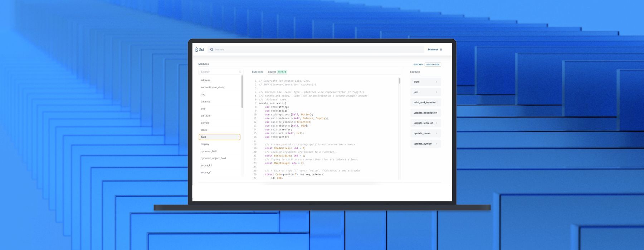Click 'const EInvalidArg: u64 = 1;' line

click(285, 156)
